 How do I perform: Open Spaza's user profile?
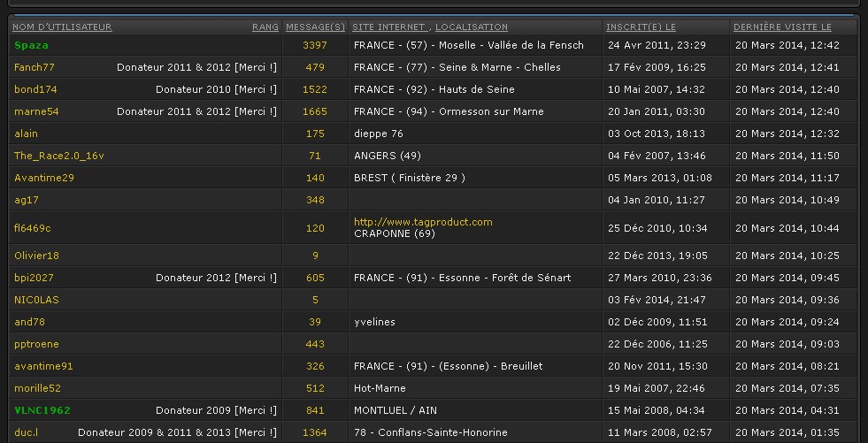(x=31, y=45)
